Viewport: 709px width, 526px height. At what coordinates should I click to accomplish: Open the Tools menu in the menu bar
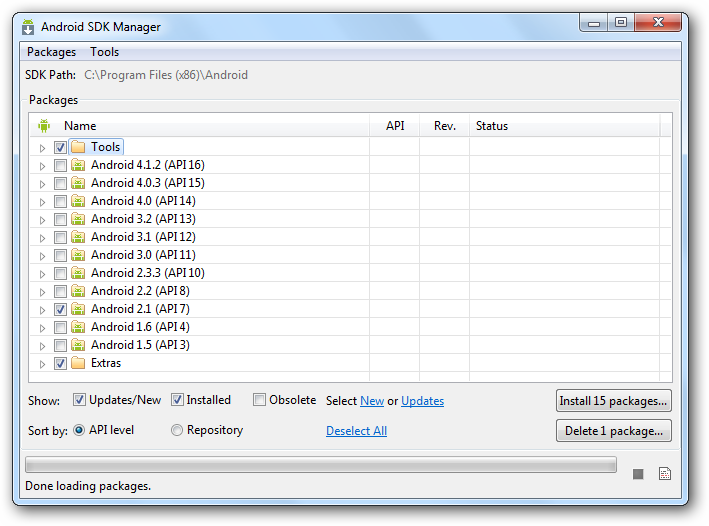click(x=104, y=52)
